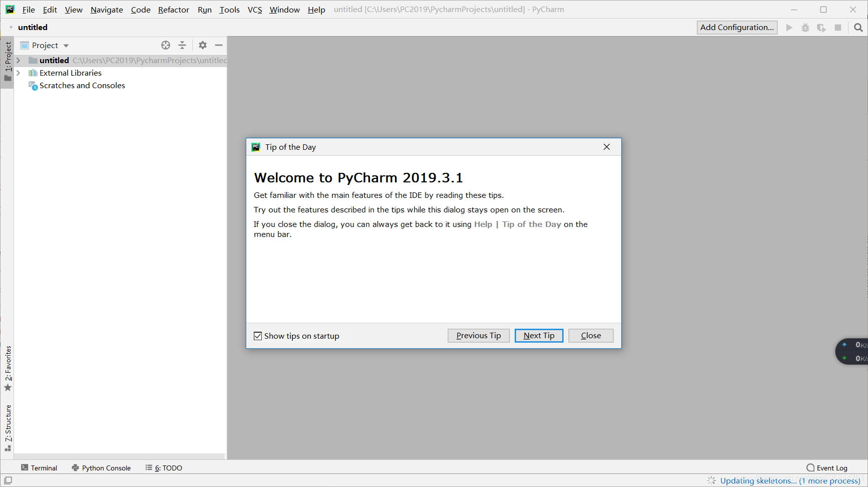Image resolution: width=868 pixels, height=487 pixels.
Task: Click the Next Tip button
Action: point(539,336)
